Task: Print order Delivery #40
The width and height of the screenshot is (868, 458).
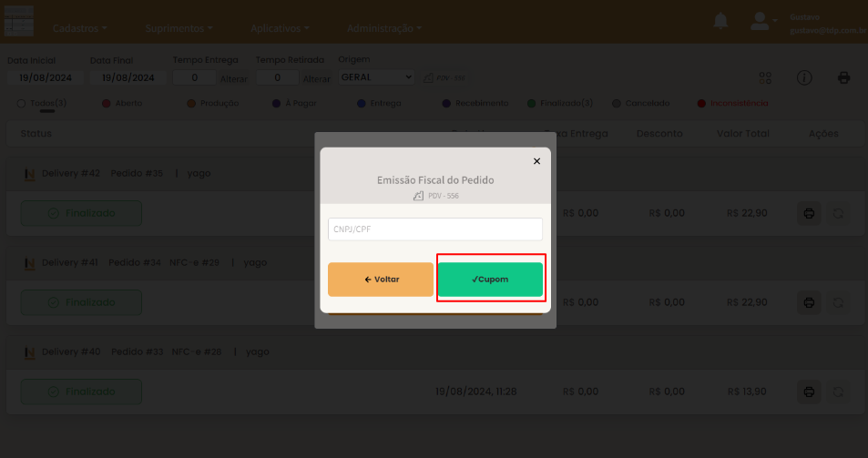Action: (809, 392)
